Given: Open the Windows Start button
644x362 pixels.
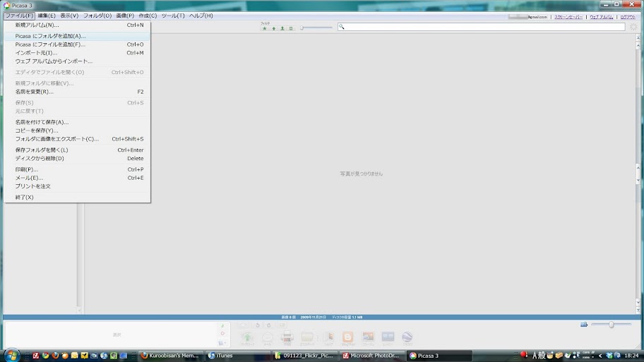Looking at the screenshot, I should point(11,355).
